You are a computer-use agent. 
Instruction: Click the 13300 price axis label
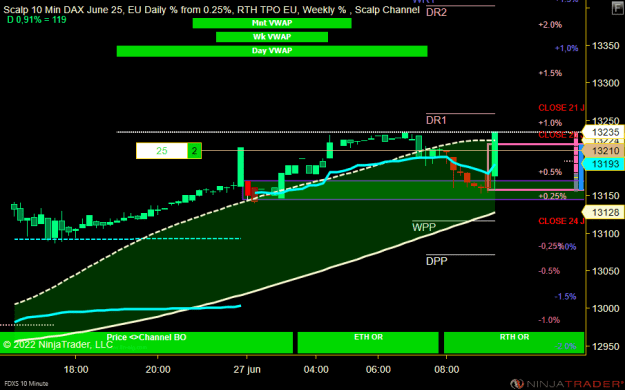point(606,83)
